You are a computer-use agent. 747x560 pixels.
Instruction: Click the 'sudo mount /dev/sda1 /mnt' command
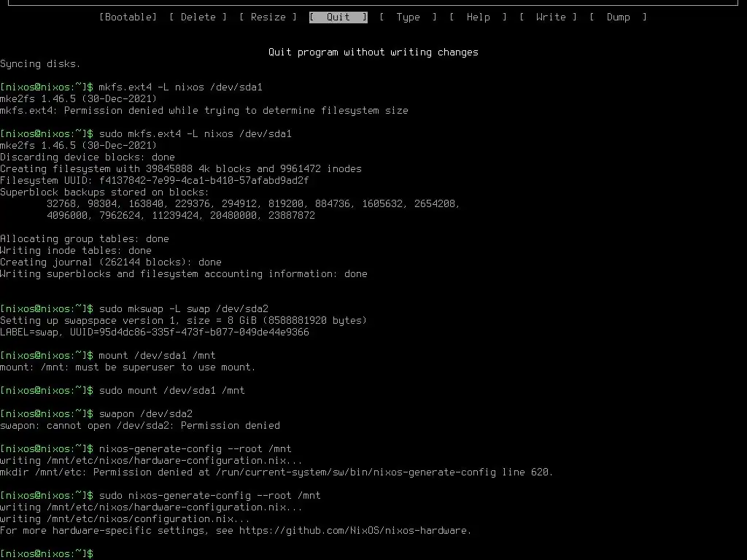click(171, 391)
